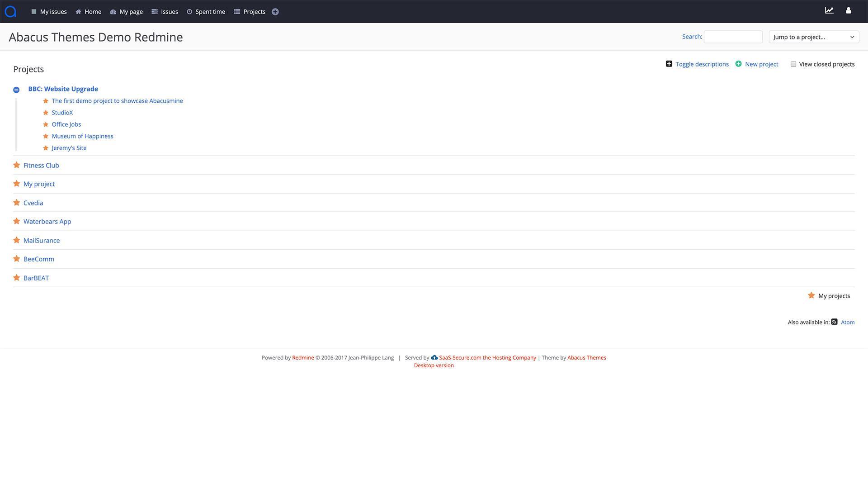Open the Atom feed link
Image resolution: width=868 pixels, height=489 pixels.
pos(848,322)
